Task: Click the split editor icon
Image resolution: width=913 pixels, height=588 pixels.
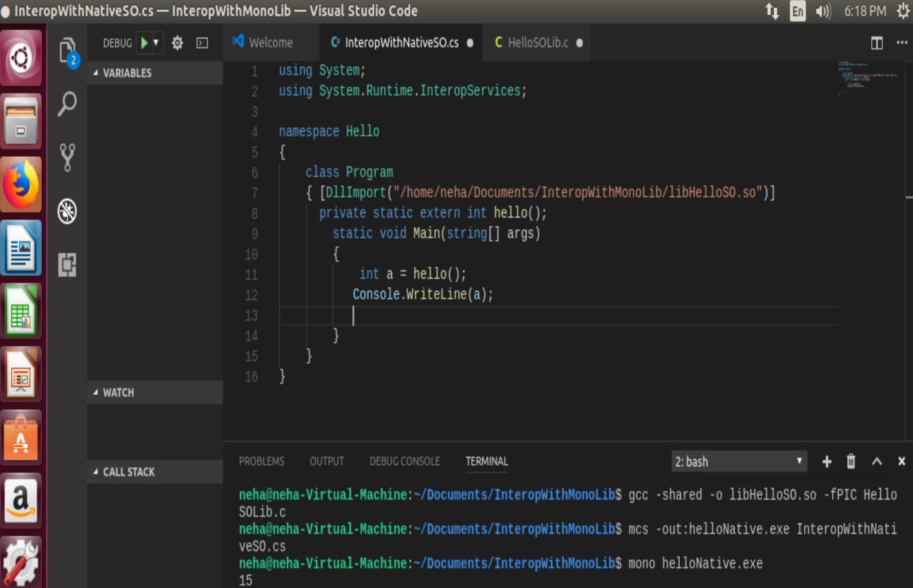Action: coord(876,43)
